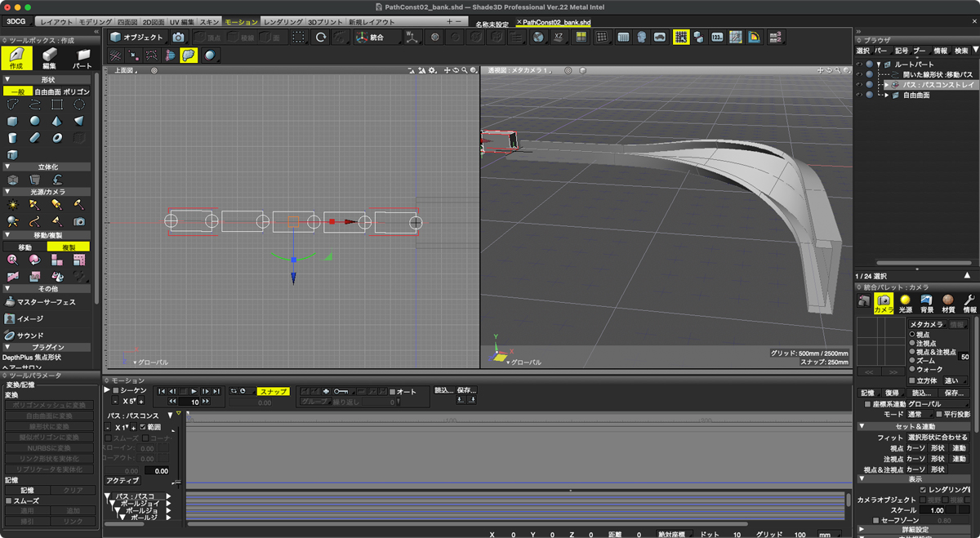The height and width of the screenshot is (538, 980).
Task: Click the highlighted yellow shape toolbar icon
Action: [x=189, y=56]
